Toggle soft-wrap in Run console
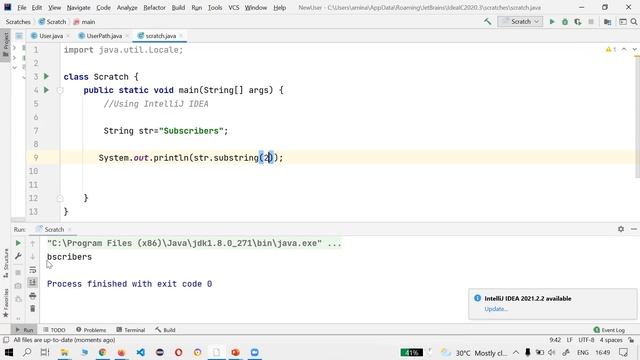 33,270
